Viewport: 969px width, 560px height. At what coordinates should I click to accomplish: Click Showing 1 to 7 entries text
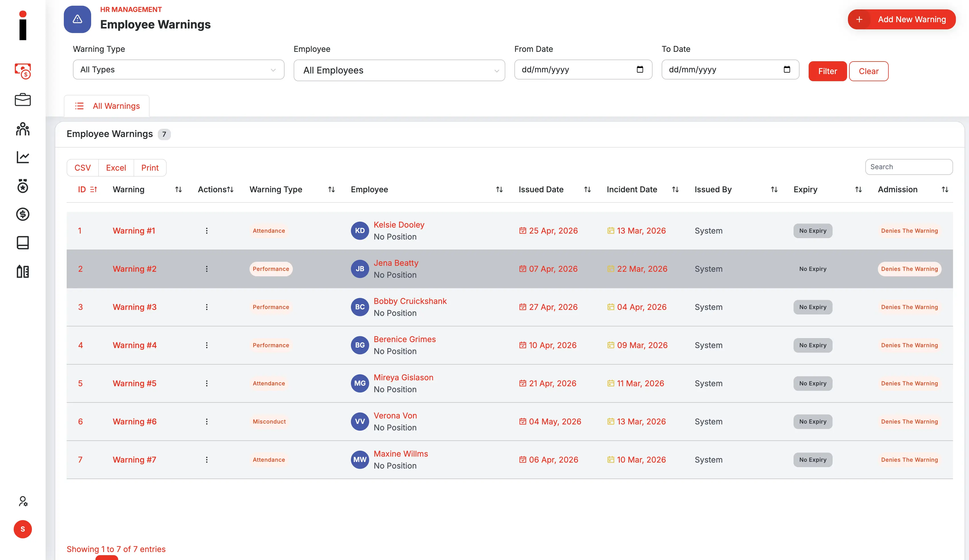(116, 549)
